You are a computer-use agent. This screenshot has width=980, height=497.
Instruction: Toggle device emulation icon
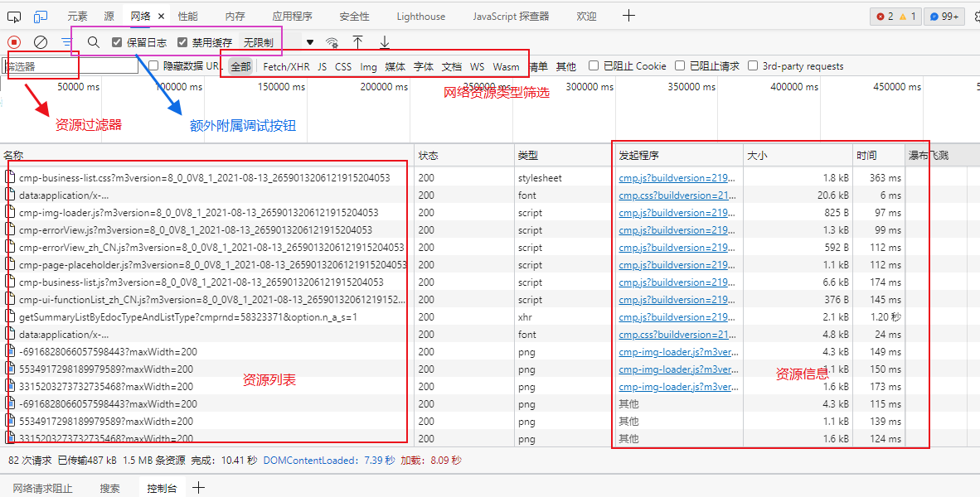click(41, 17)
